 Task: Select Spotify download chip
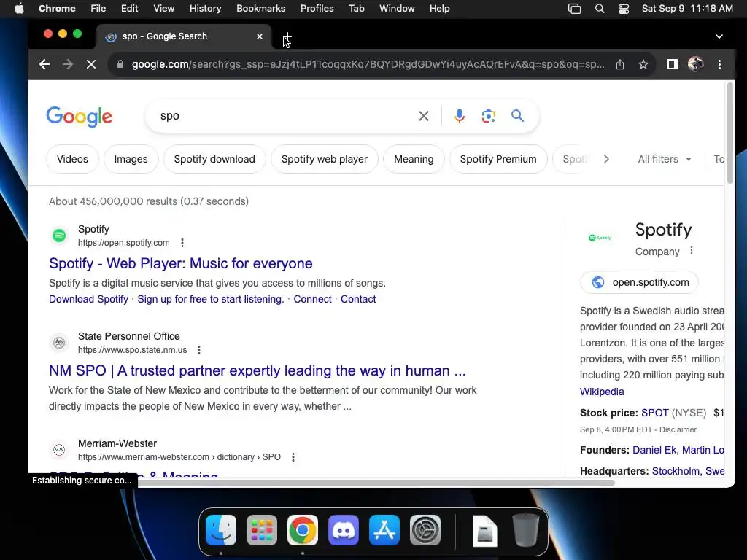click(x=214, y=159)
